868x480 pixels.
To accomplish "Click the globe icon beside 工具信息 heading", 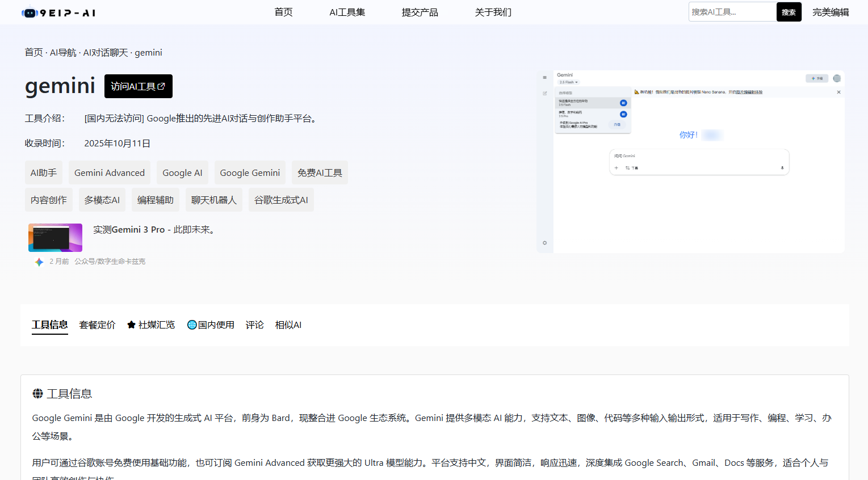I will coord(38,393).
